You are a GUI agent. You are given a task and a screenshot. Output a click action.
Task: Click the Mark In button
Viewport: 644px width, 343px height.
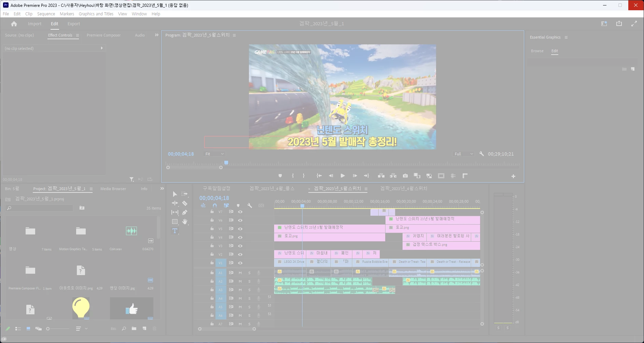tap(293, 176)
